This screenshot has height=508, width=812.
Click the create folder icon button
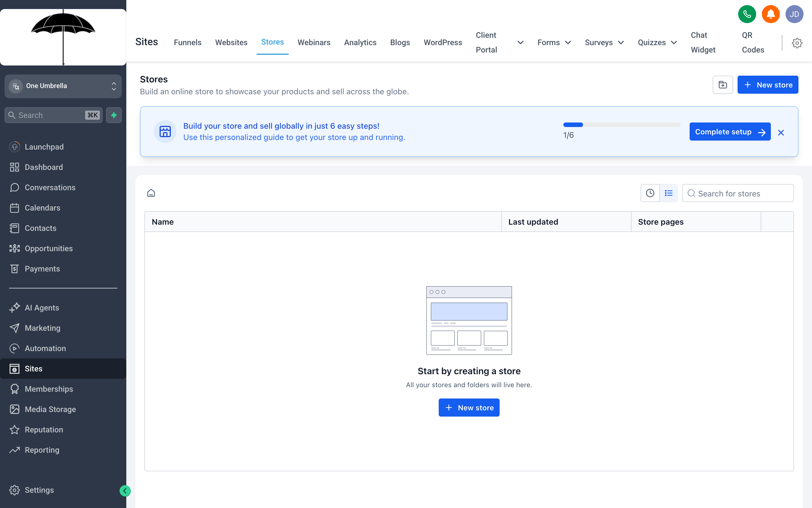[723, 85]
